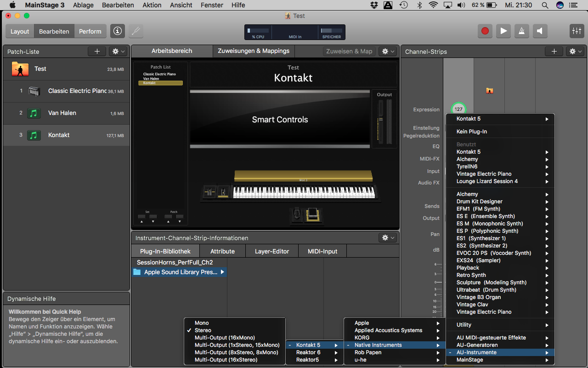
Task: Open the mixer sliders icon in the toolbar
Action: (576, 31)
